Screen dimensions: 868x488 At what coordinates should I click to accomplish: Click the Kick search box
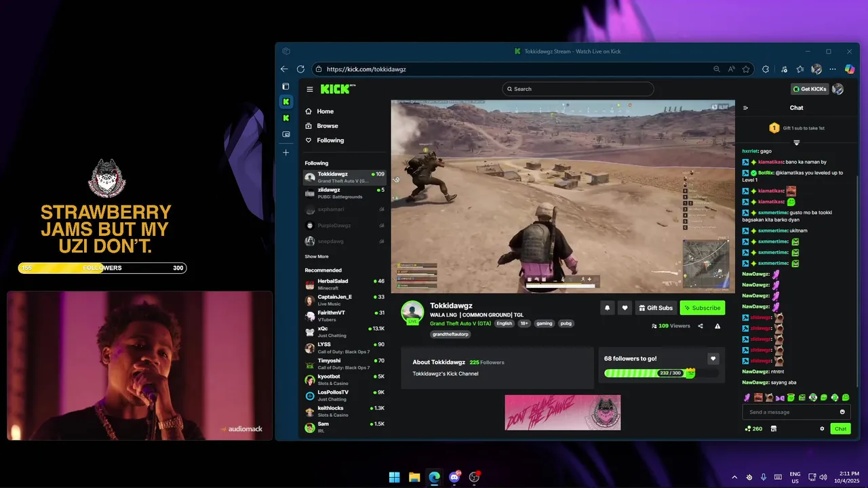coord(578,89)
